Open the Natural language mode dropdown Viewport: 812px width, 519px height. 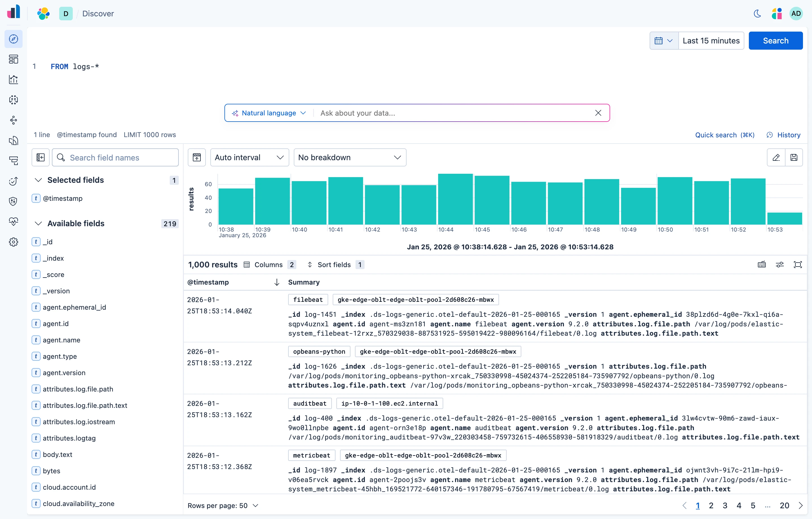269,113
